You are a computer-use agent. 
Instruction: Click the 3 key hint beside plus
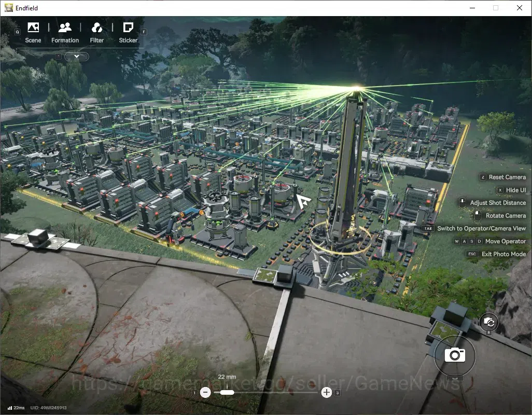point(337,393)
